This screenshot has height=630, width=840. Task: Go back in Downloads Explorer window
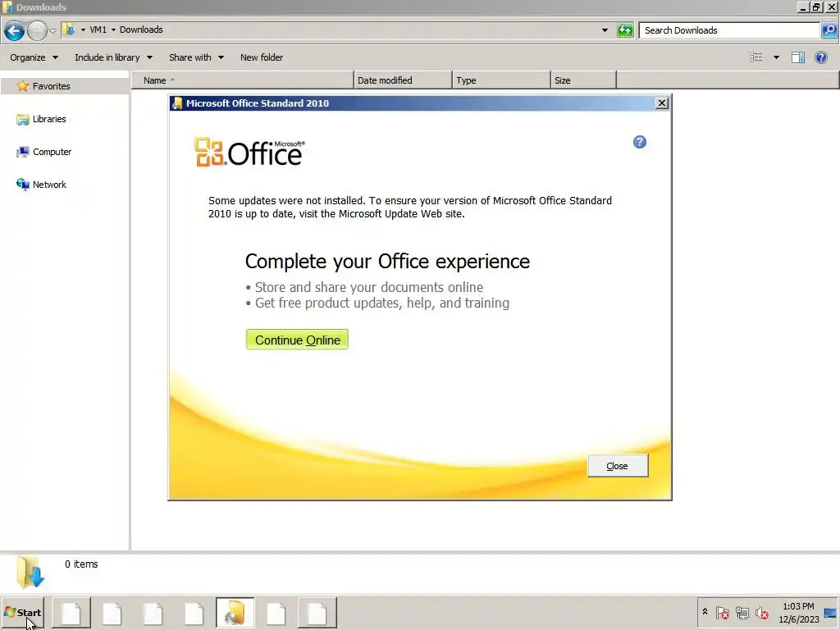pyautogui.click(x=15, y=30)
